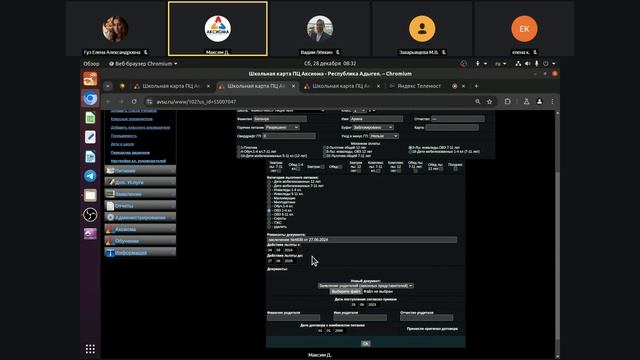The width and height of the screenshot is (640, 360).
Task: Switch to first Школьная карта tab
Action: pyautogui.click(x=171, y=86)
